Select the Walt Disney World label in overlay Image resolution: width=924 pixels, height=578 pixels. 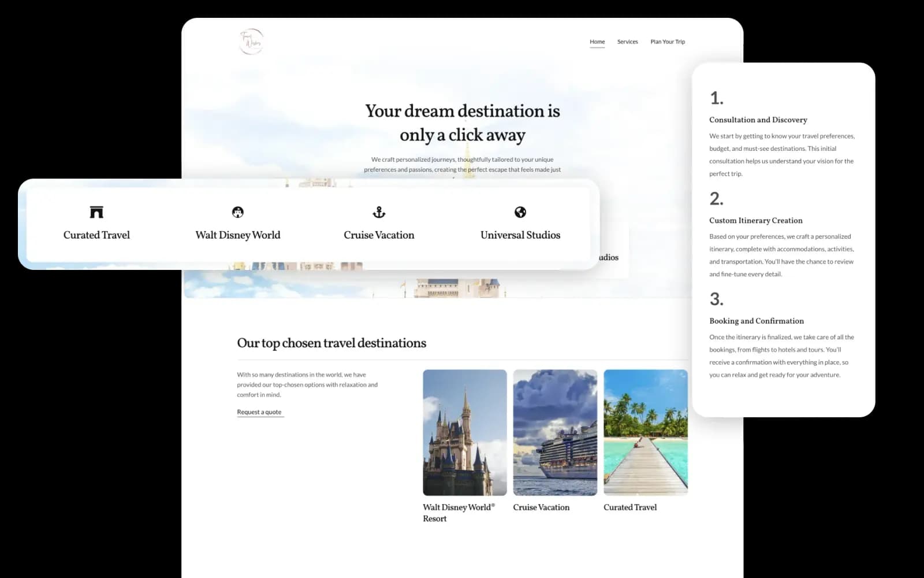tap(238, 235)
